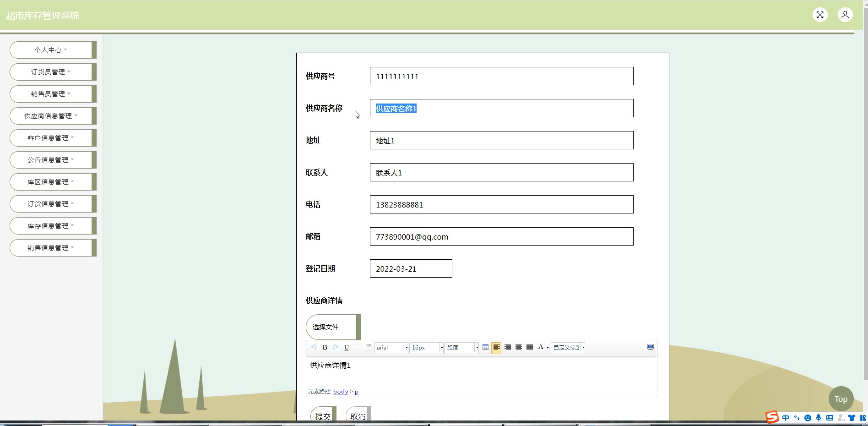Click the fullscreen toggle icon in header

coord(820,15)
